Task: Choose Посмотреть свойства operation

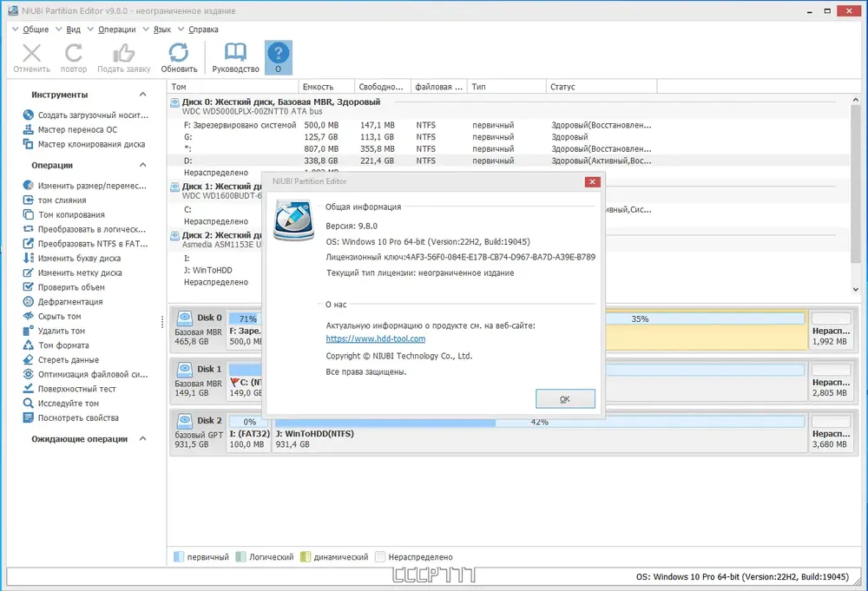Action: pos(71,417)
